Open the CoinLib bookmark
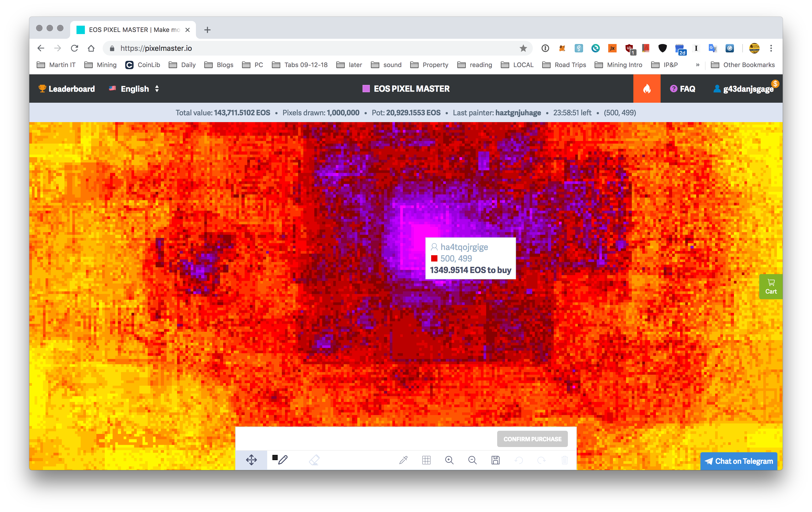 142,65
